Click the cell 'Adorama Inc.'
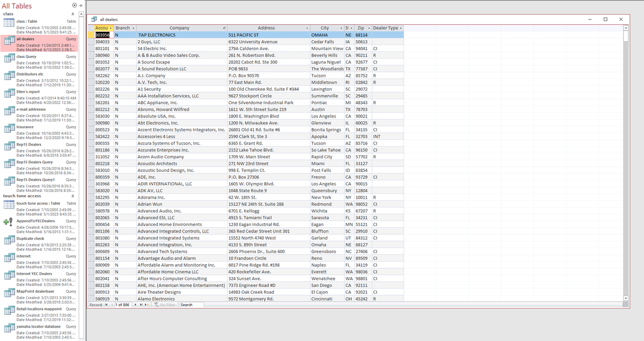Screen dimensions: 644x341 pos(181,197)
